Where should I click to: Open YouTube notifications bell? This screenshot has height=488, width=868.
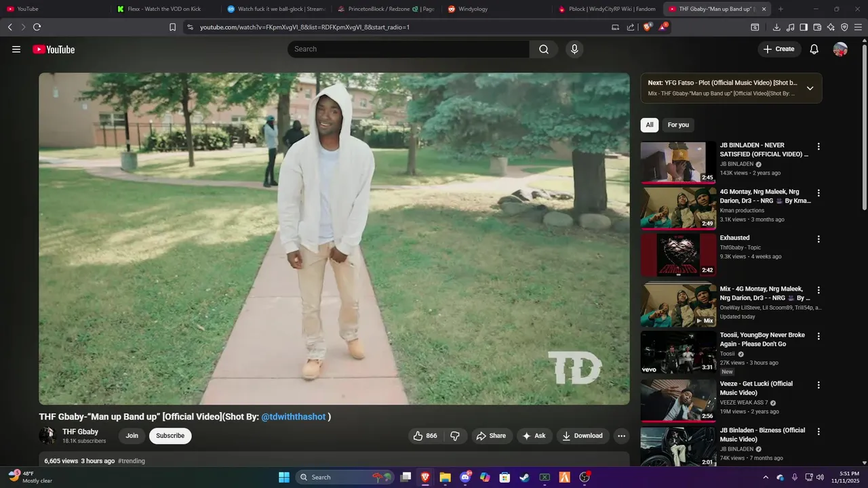pos(814,49)
